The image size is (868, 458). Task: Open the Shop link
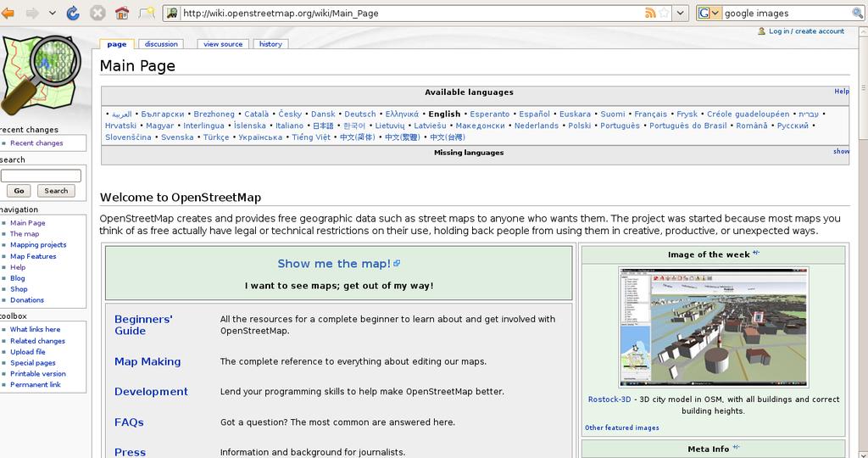pos(19,289)
